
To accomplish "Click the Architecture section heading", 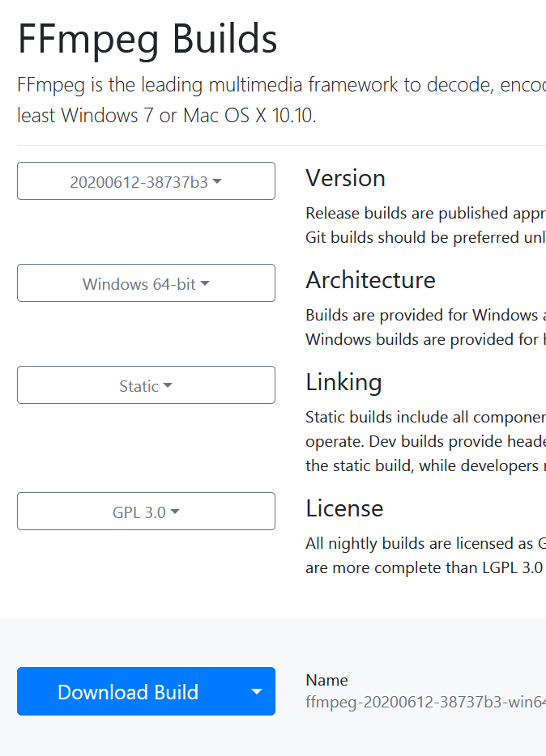I will (370, 280).
